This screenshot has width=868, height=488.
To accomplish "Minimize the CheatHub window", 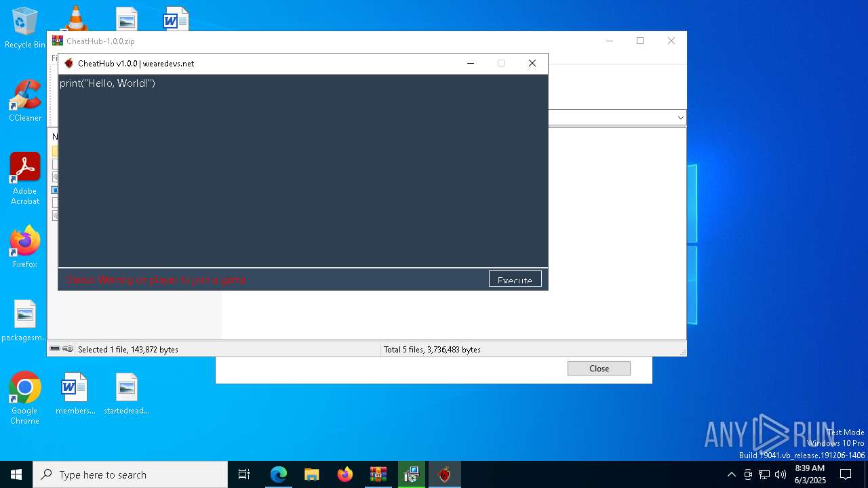I will pos(471,63).
